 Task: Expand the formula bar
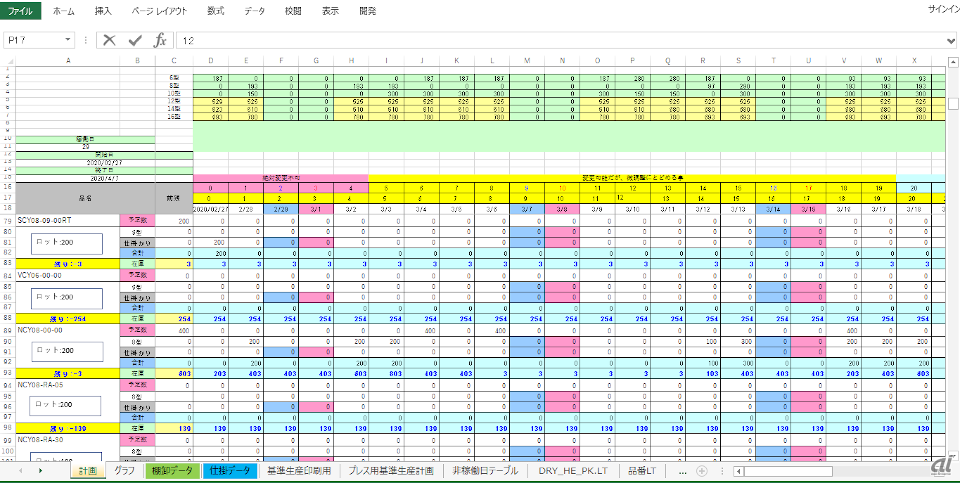951,40
